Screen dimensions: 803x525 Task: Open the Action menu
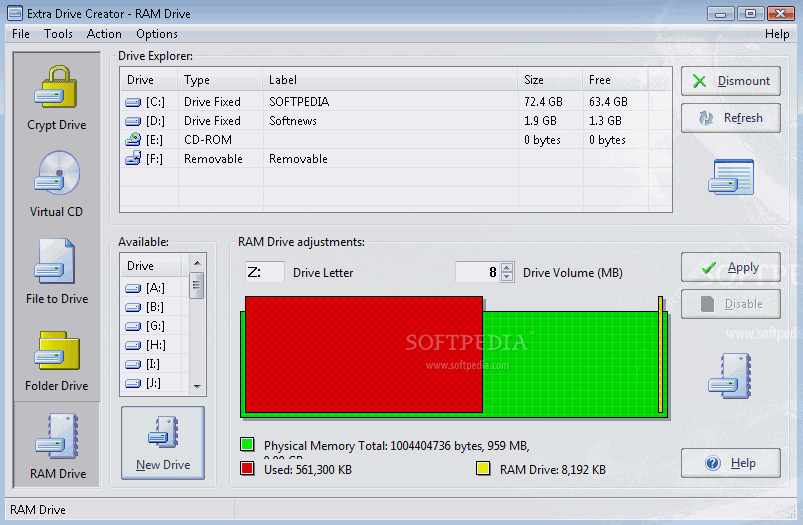(104, 34)
